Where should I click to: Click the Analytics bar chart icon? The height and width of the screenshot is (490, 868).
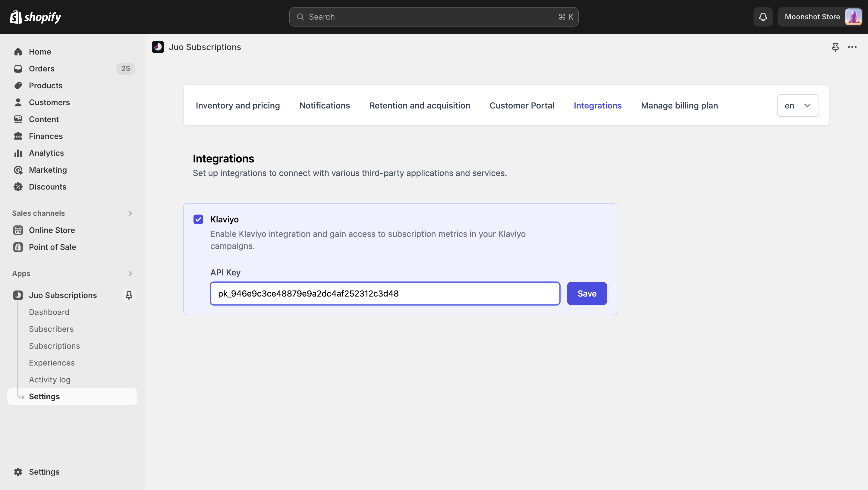click(x=18, y=153)
